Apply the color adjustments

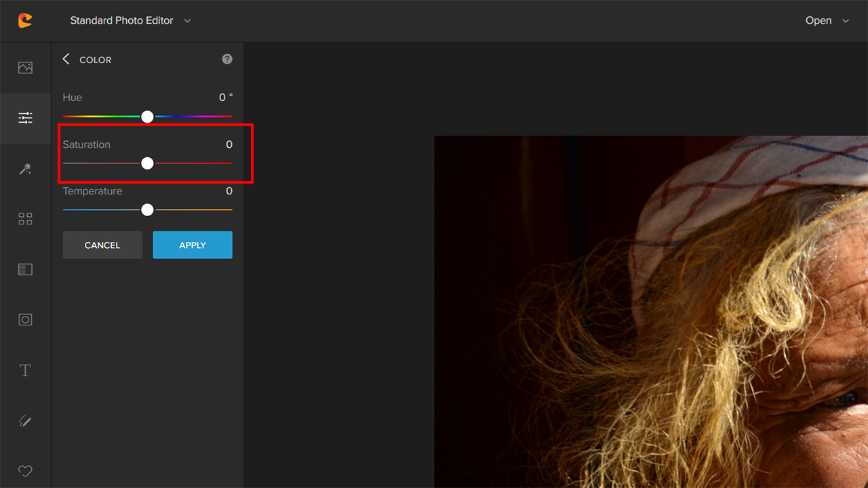point(192,245)
